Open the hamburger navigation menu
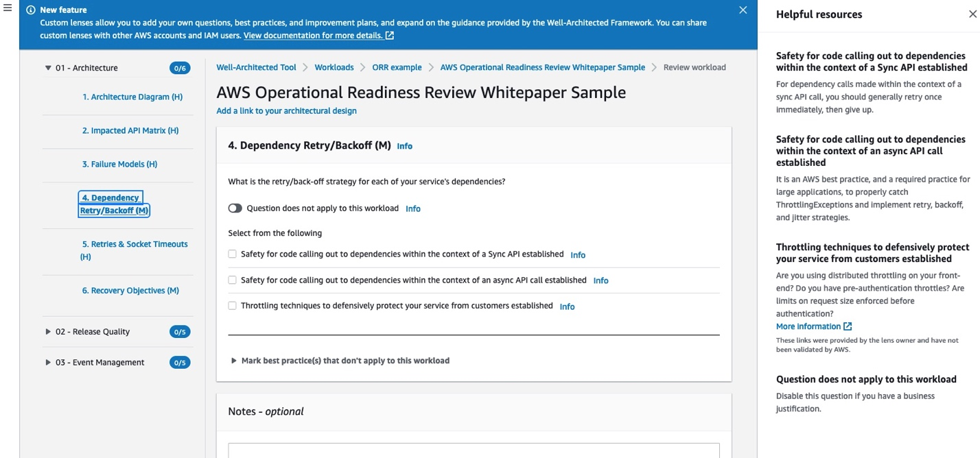The image size is (980, 458). point(8,8)
